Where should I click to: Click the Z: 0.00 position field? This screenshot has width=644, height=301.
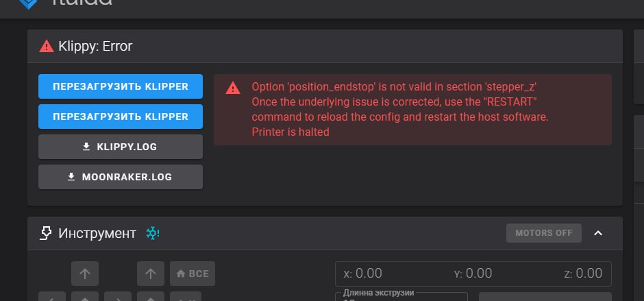583,274
